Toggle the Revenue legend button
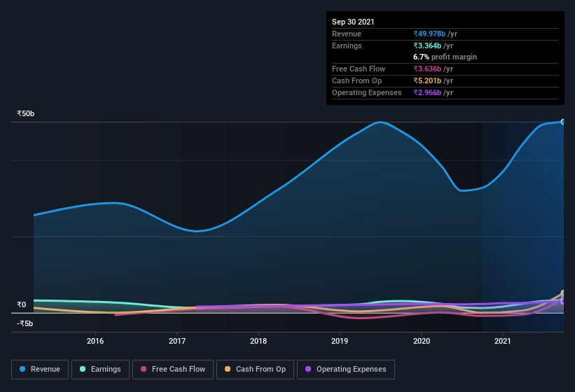This screenshot has width=575, height=392. pyautogui.click(x=40, y=370)
